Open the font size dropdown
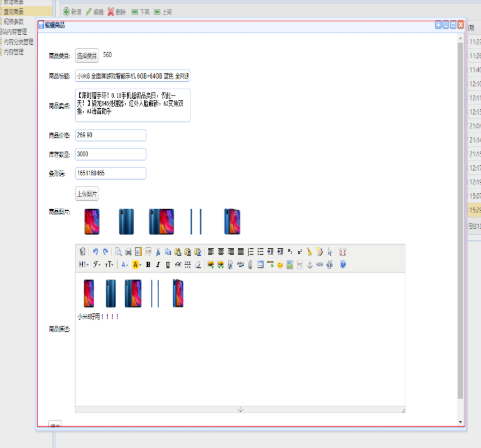Screen dimensions: 481x448 109,265
